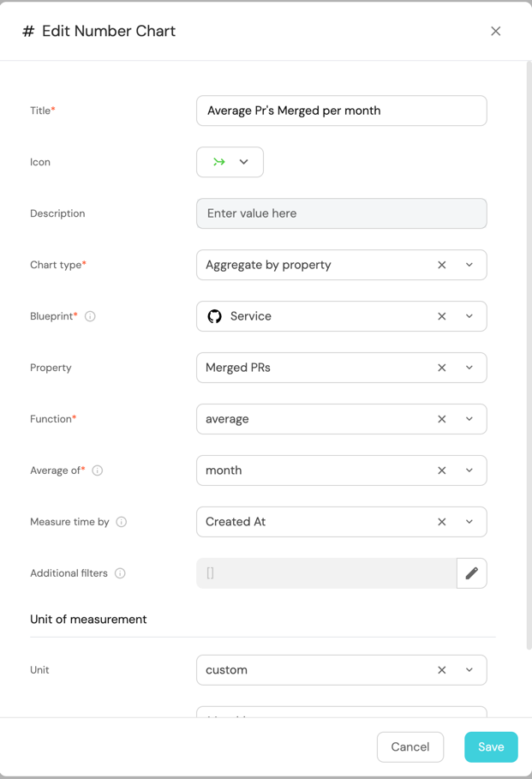Clear the Service blueprint selection
Screen dimensions: 532x779
[x=442, y=316]
